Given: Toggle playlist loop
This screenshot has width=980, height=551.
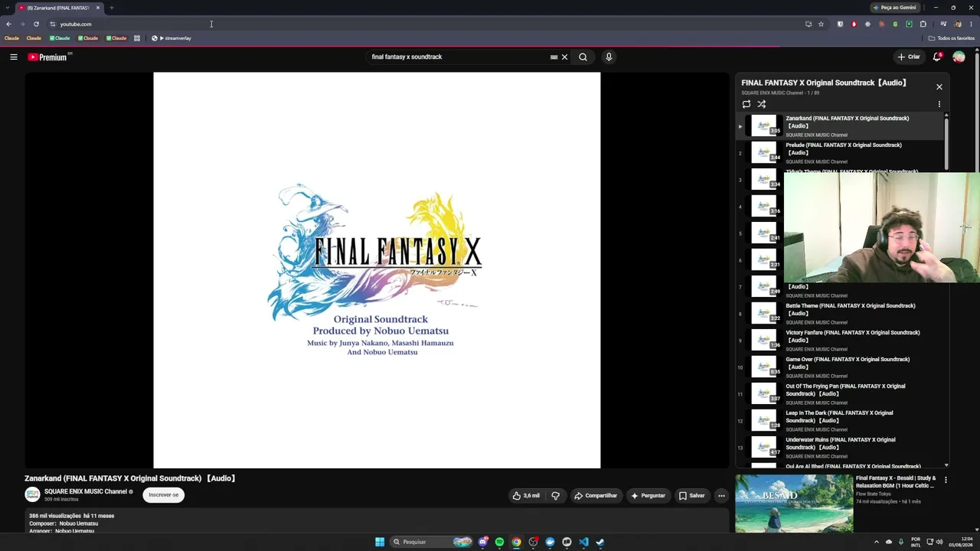Looking at the screenshot, I should [x=746, y=104].
